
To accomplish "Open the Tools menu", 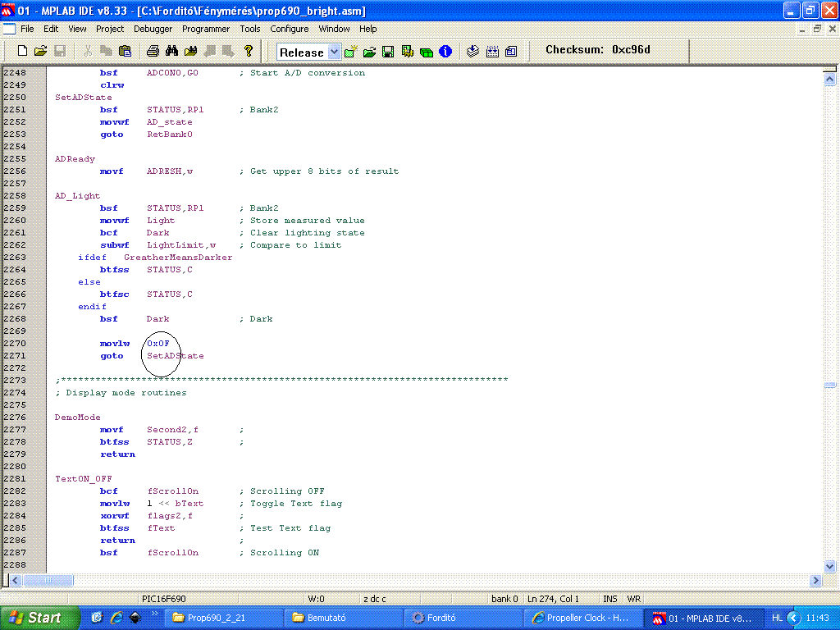I will (249, 29).
